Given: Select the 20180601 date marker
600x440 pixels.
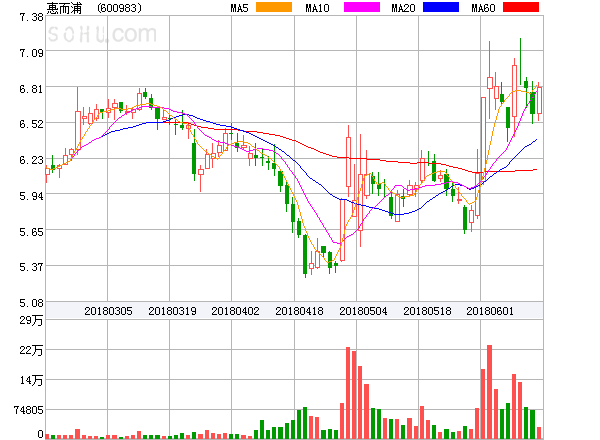Looking at the screenshot, I should pos(490,311).
